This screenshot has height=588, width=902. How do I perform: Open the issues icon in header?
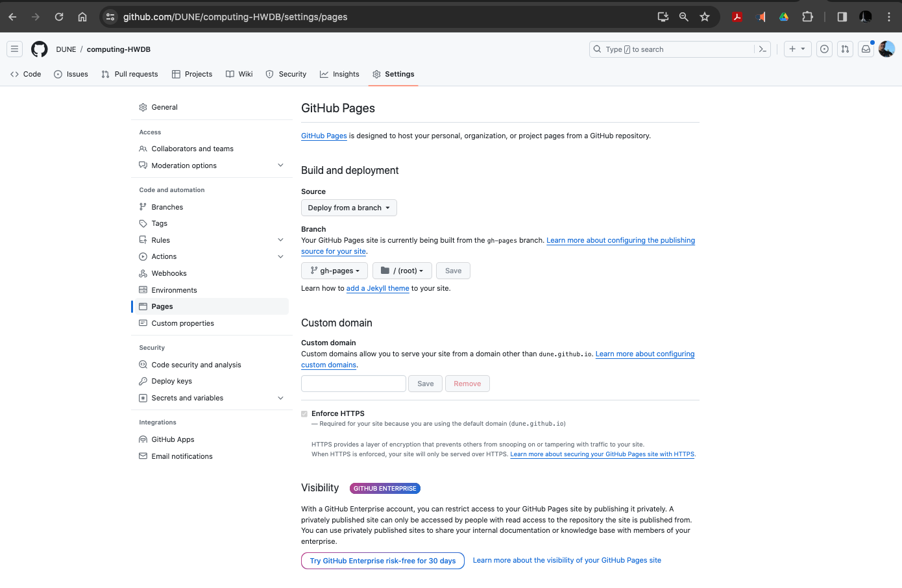click(x=824, y=49)
